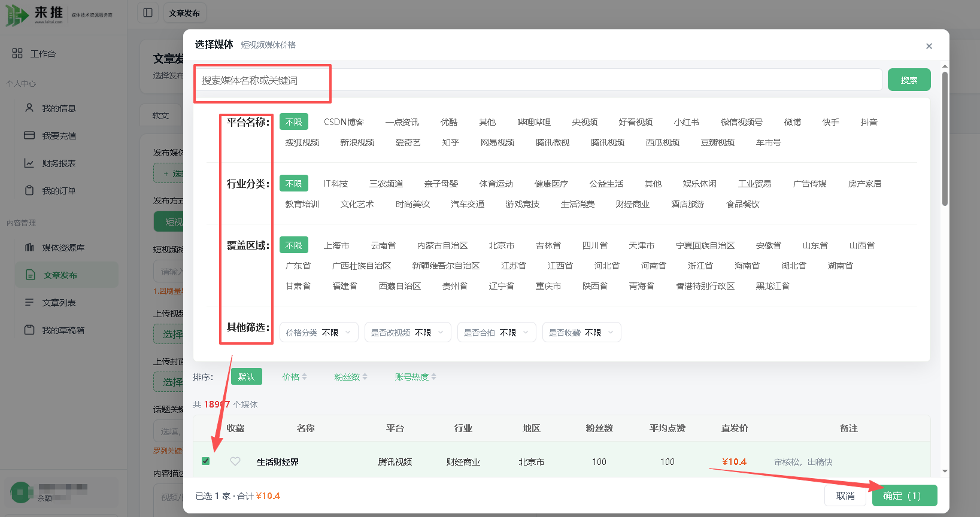Go to 财务报表 menu item
This screenshot has height=517, width=980.
point(59,163)
